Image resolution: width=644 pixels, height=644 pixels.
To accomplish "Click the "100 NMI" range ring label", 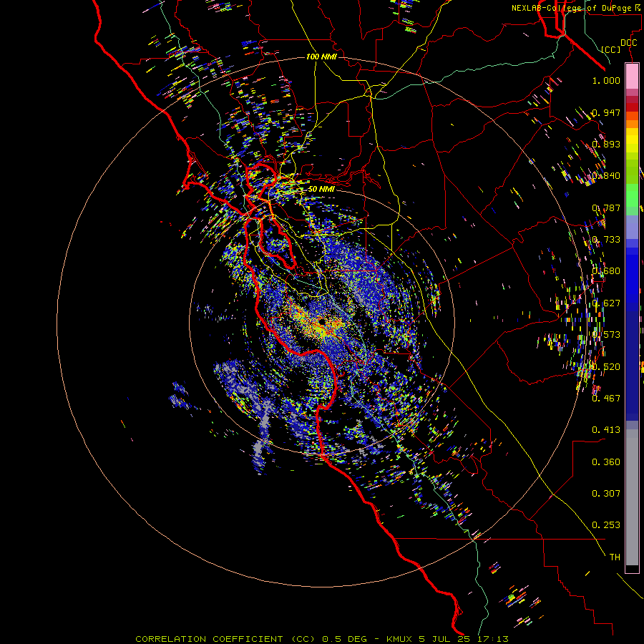I will [321, 57].
